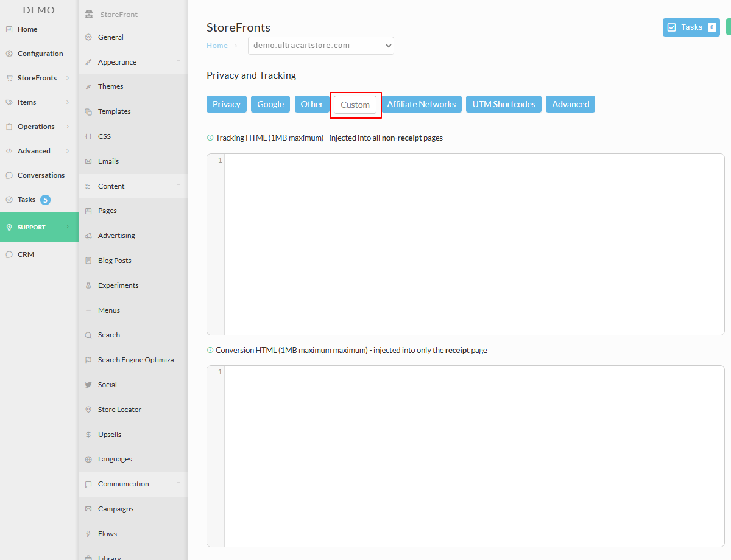Open the UTM Shortcodes tab
The width and height of the screenshot is (731, 560).
pos(504,104)
